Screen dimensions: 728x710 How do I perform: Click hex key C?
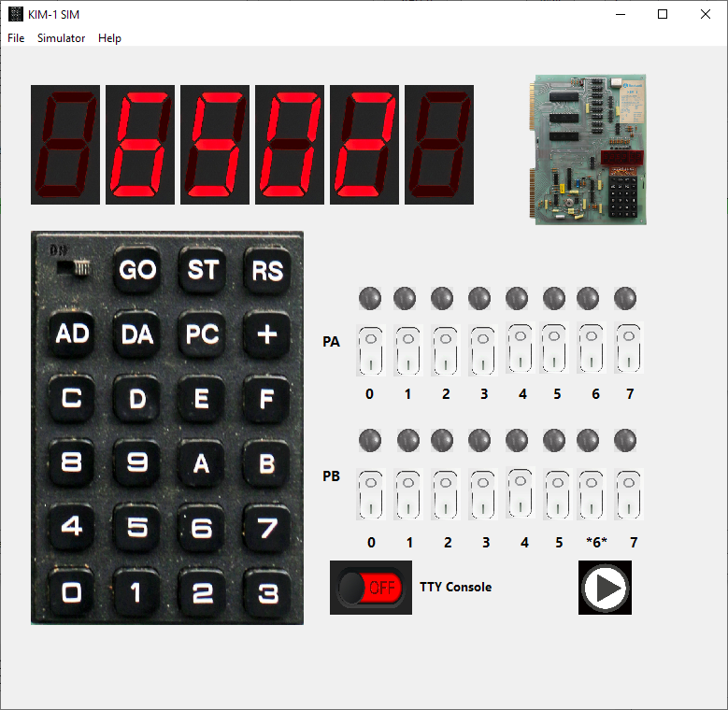click(x=72, y=398)
